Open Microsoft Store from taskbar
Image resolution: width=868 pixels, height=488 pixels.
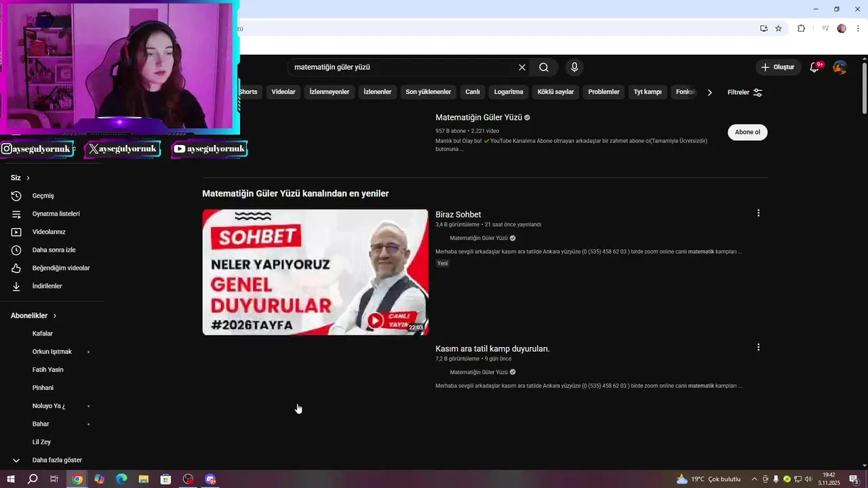(165, 479)
